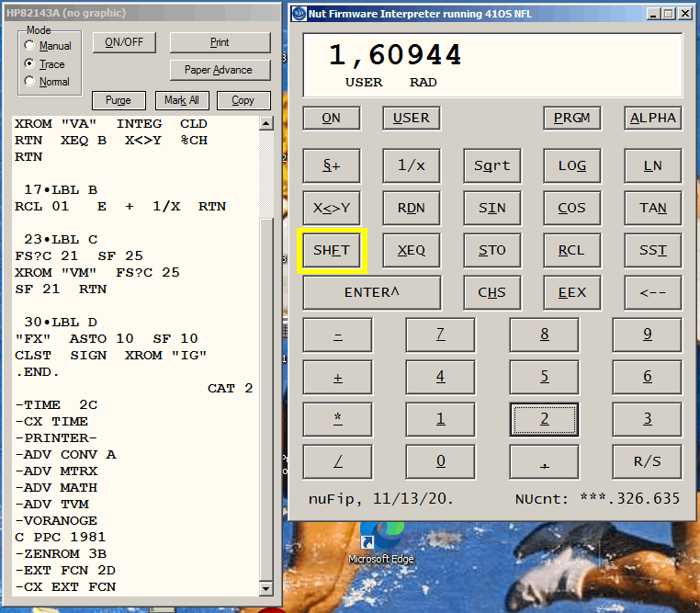Click digit 7 key

point(441,335)
